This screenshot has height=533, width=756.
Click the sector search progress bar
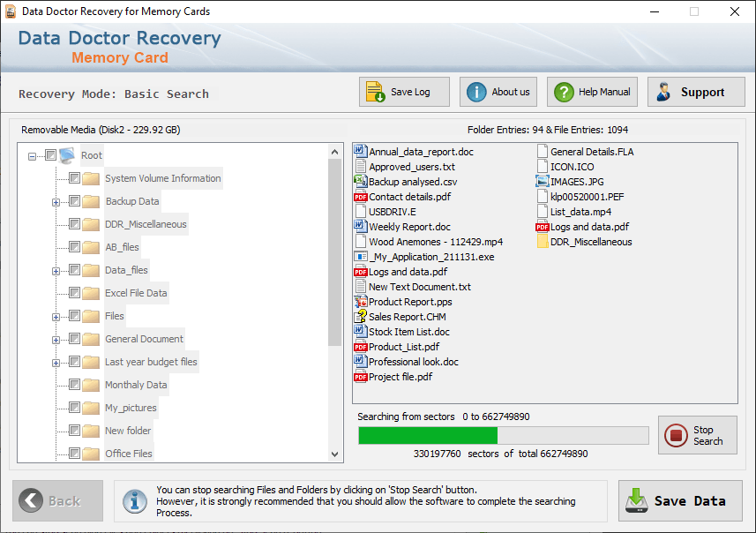(x=504, y=435)
